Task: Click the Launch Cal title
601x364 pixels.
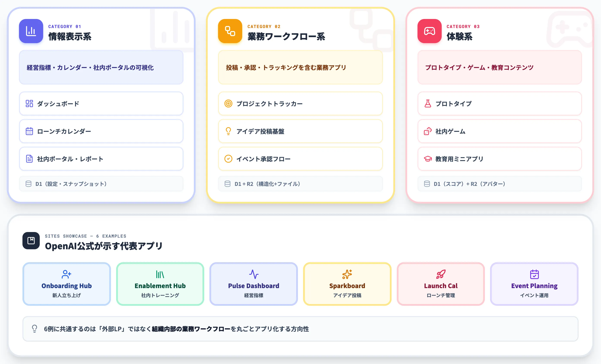Action: point(441,286)
